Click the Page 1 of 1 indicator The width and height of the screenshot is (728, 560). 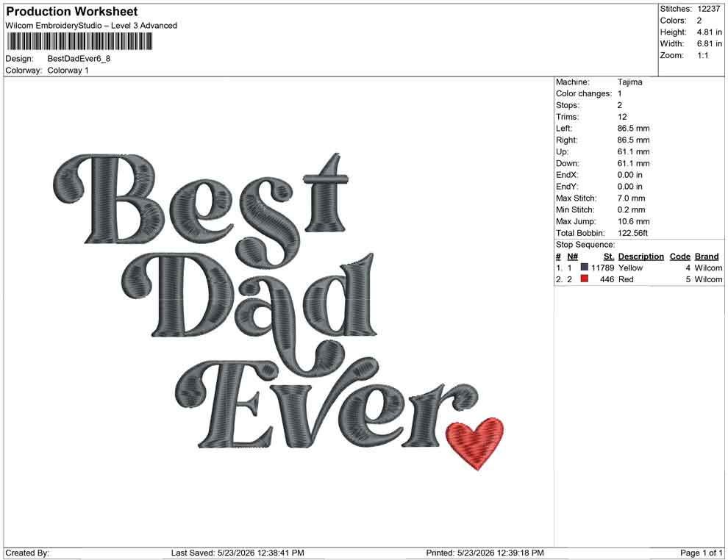tap(701, 553)
